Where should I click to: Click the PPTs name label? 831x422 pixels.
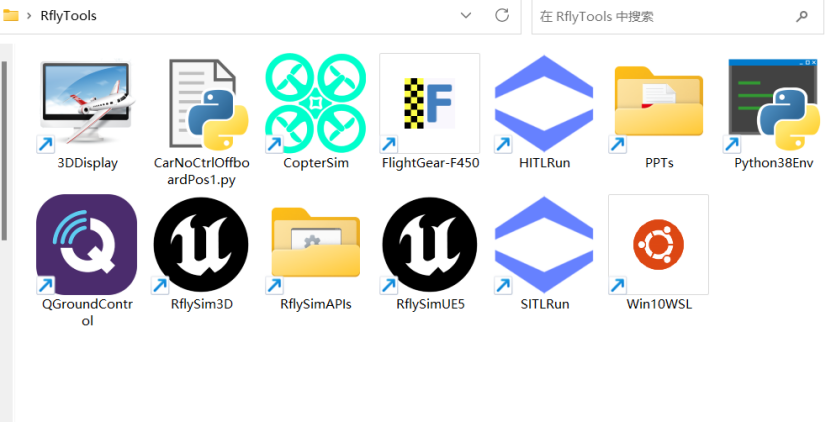click(659, 163)
